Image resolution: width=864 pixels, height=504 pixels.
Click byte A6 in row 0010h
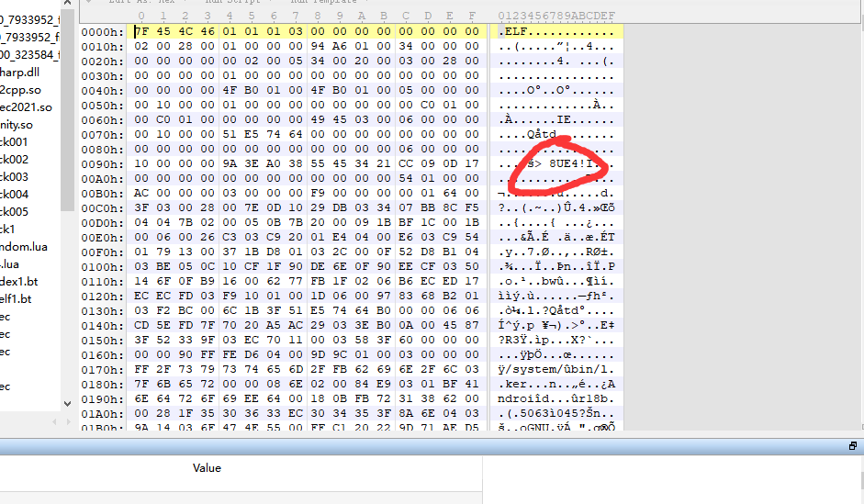[340, 46]
